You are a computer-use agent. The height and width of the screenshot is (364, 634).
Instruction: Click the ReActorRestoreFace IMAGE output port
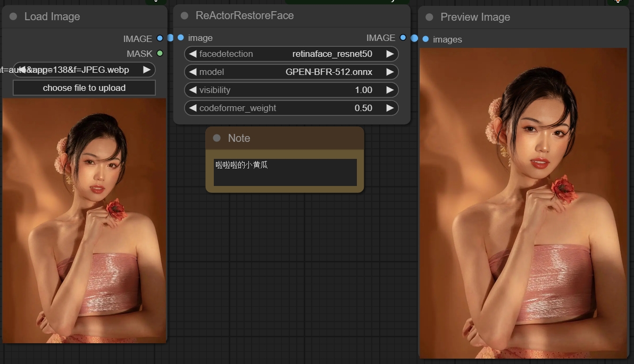point(403,38)
